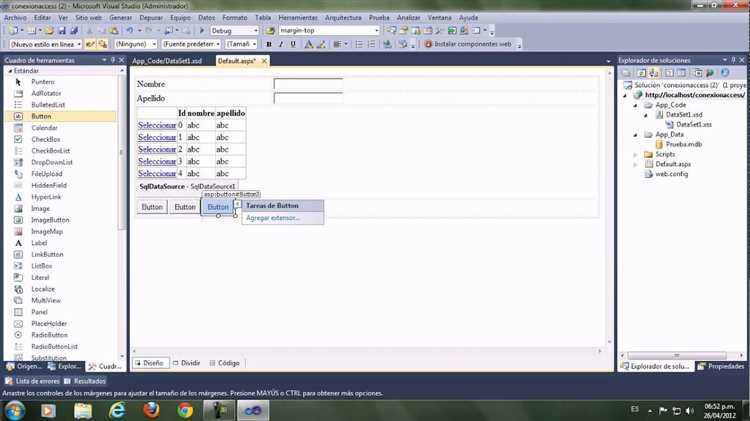Select the CheckBox control in toolbox

(45, 139)
